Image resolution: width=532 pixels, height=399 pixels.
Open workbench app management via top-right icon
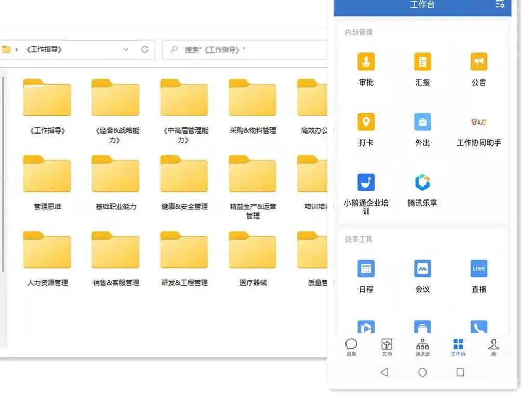coord(500,5)
